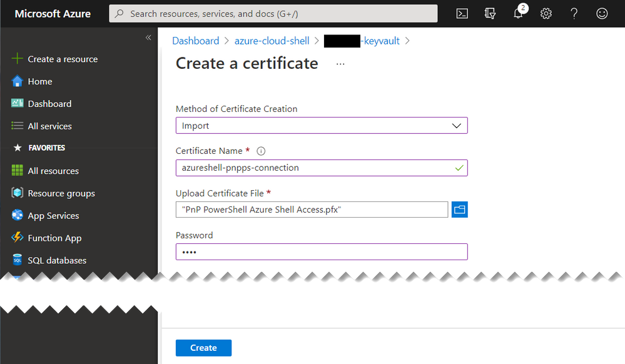Screen dimensions: 625x364
Task: Open Create a resource menu item
Action: pyautogui.click(x=63, y=59)
